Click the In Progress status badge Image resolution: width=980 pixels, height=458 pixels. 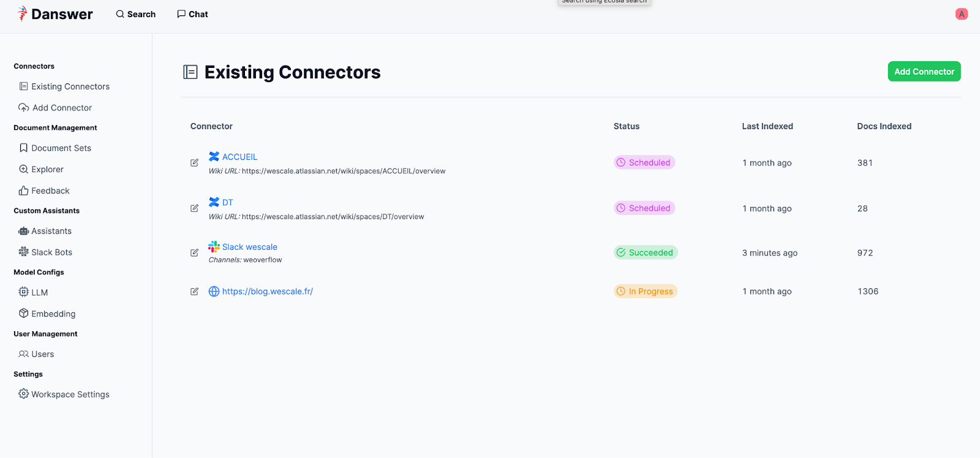[646, 291]
